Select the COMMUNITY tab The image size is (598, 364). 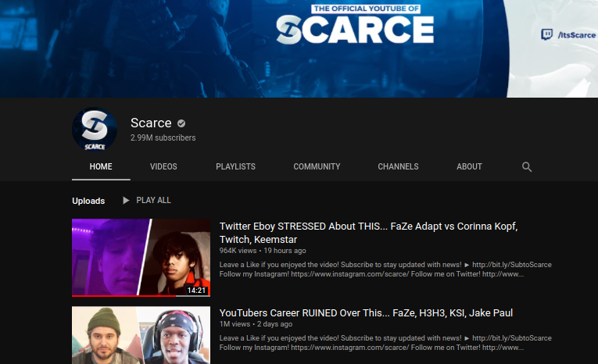(x=317, y=166)
